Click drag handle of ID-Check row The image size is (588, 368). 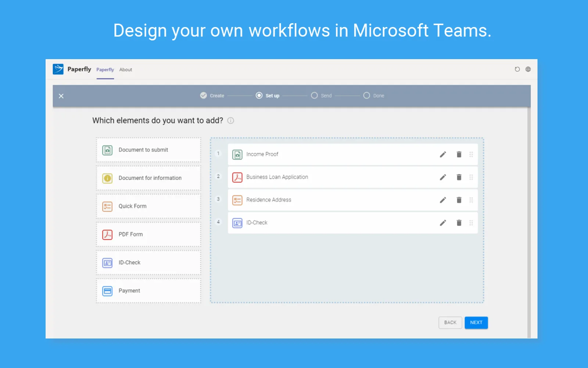pyautogui.click(x=471, y=223)
